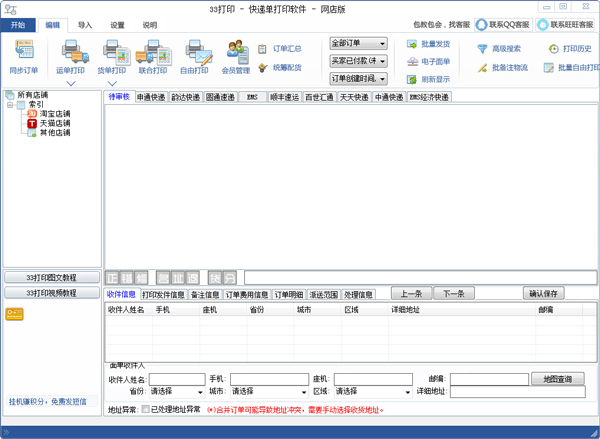Click the 批备注物流 batch remark icon

pos(482,68)
